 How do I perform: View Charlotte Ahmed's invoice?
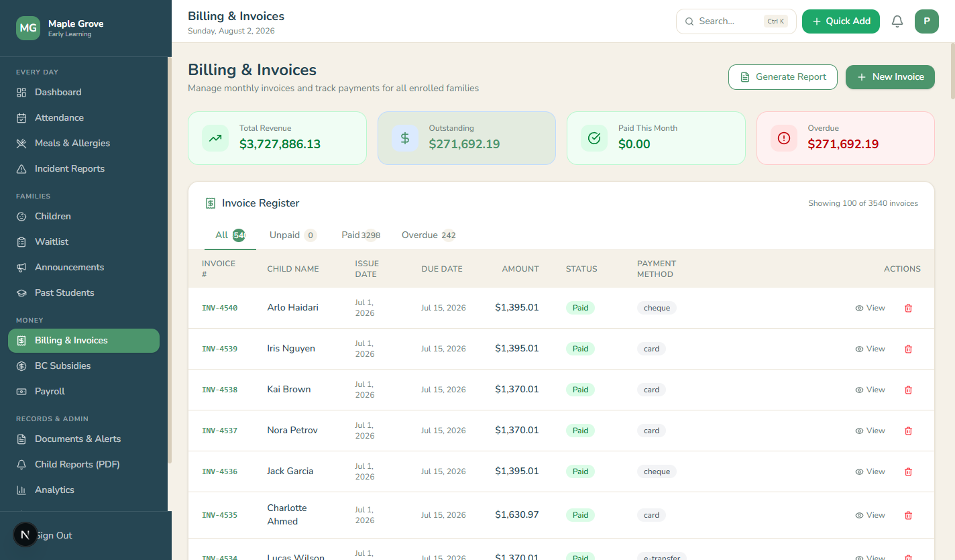point(870,516)
